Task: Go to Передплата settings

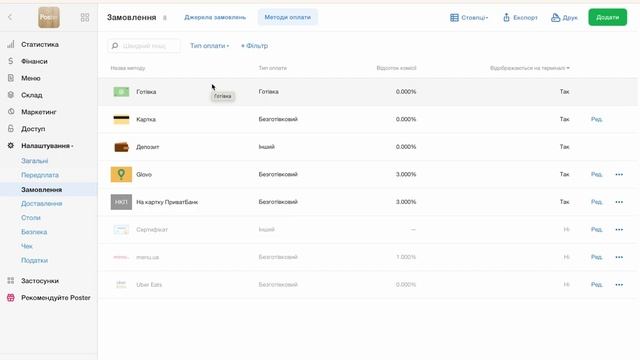Action: [40, 175]
